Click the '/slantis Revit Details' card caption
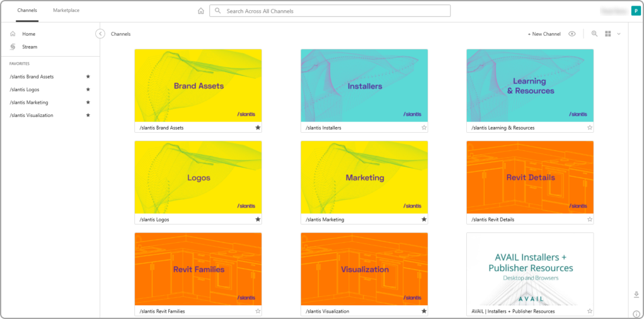 click(x=492, y=220)
